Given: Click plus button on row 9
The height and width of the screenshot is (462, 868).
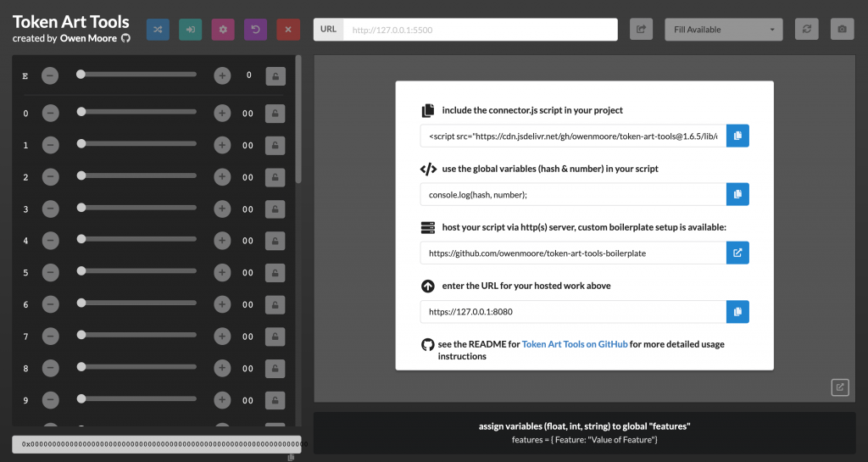Looking at the screenshot, I should tap(223, 400).
